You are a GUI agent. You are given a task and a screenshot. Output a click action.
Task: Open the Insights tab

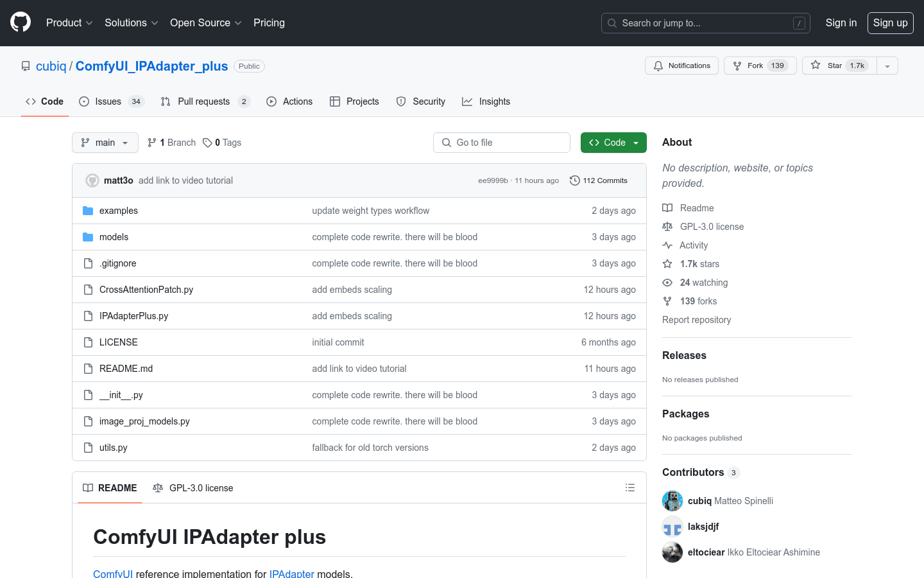(x=486, y=101)
